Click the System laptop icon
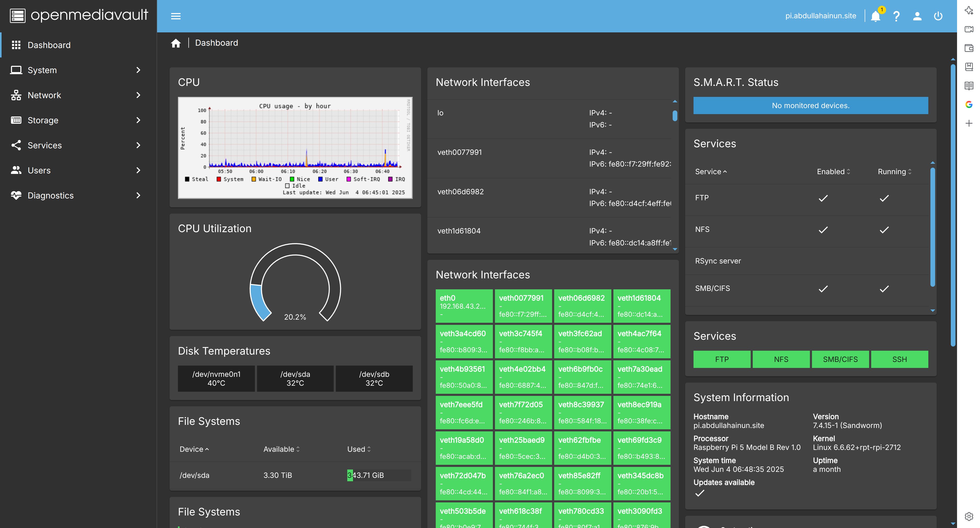Image resolution: width=980 pixels, height=528 pixels. [16, 70]
